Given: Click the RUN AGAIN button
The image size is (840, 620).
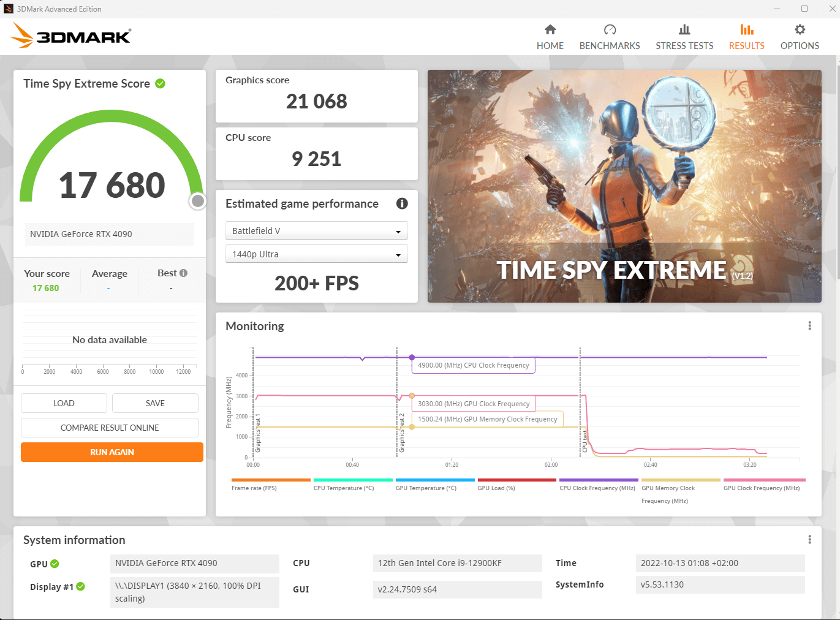Looking at the screenshot, I should pos(112,452).
